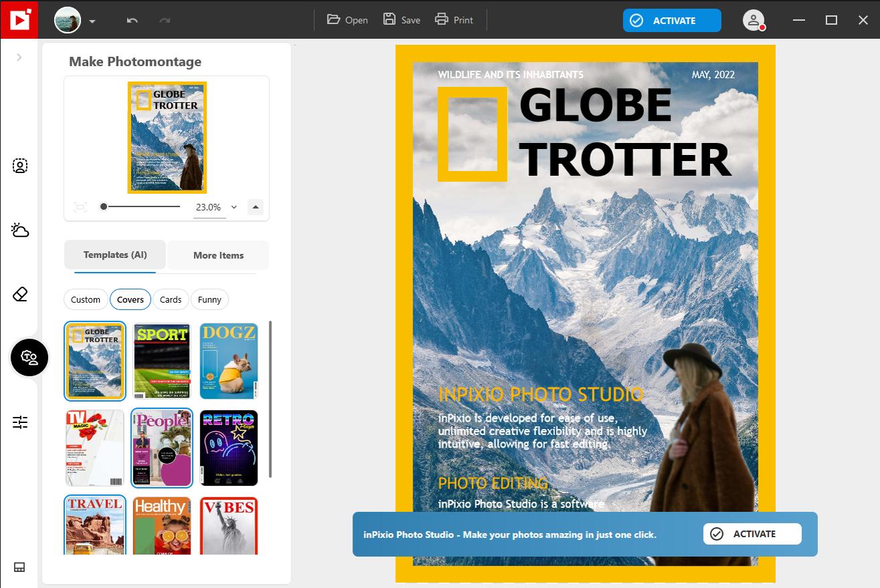Viewport: 880px width, 588px height.
Task: Select the Custom category filter
Action: (86, 299)
